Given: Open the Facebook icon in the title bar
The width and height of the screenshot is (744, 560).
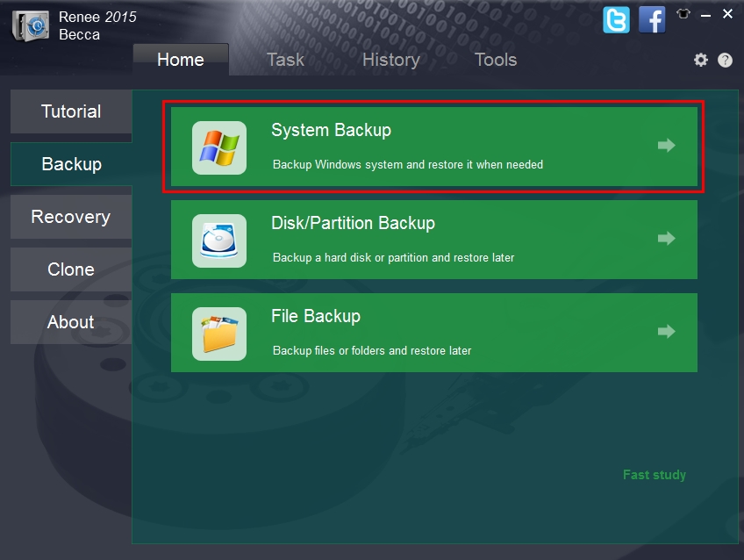Looking at the screenshot, I should pos(651,19).
